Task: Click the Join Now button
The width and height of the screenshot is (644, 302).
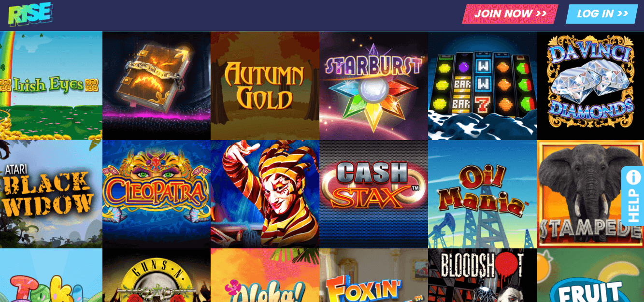Action: click(x=510, y=14)
